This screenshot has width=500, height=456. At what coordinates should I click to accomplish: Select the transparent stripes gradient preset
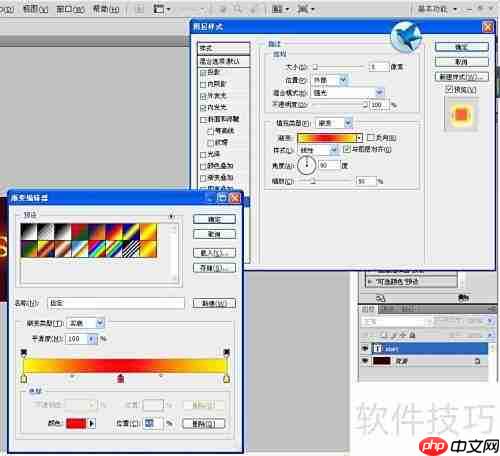click(x=131, y=249)
